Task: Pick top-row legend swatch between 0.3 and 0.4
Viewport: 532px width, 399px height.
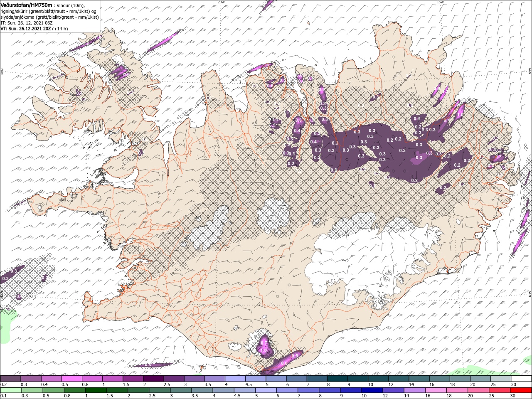Action: [x=31, y=379]
